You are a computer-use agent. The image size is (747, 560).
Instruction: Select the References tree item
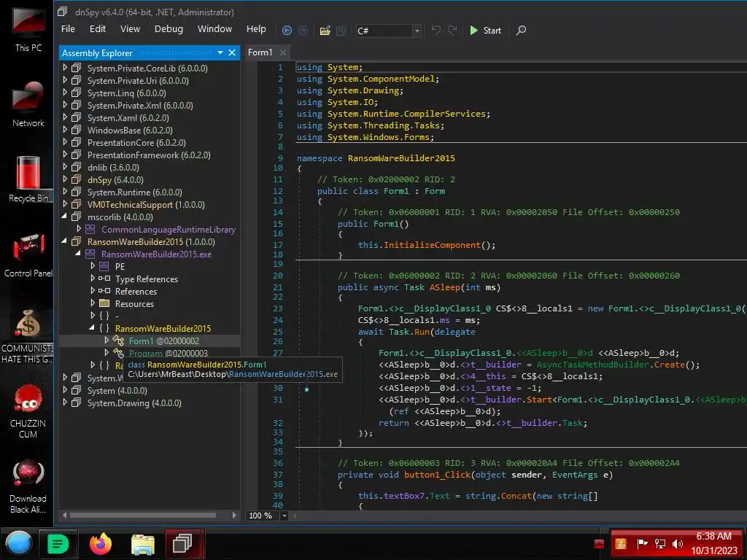pos(136,292)
